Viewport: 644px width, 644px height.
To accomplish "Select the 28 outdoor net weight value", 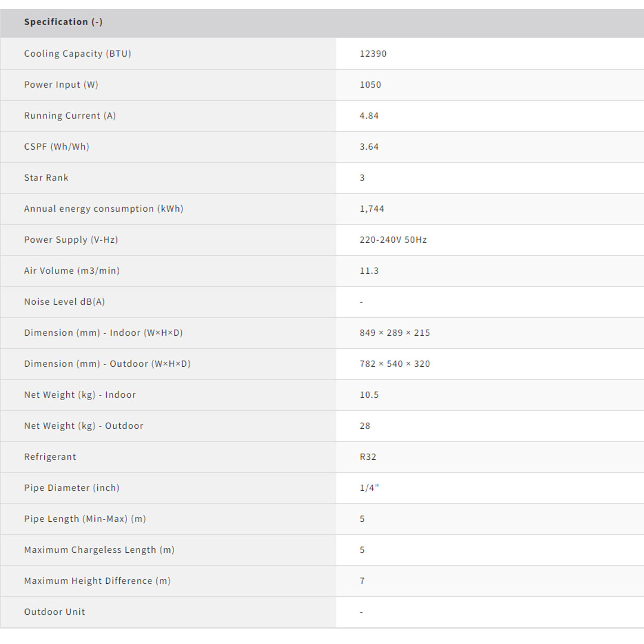I will point(365,426).
